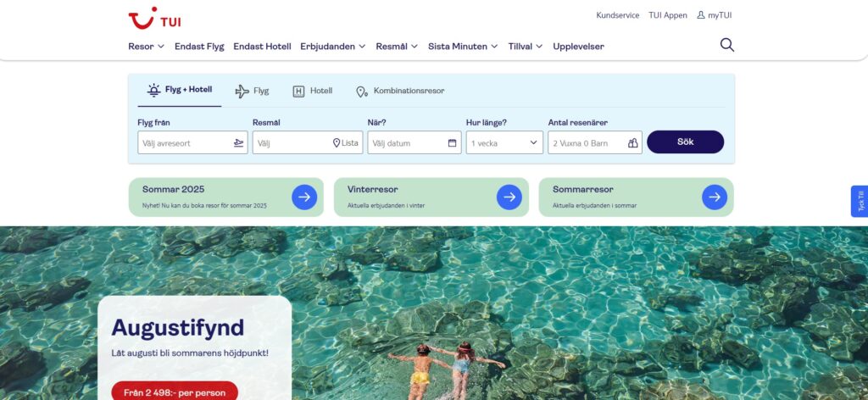868x400 pixels.
Task: Click the Från 2 498:- per person button
Action: point(175,392)
